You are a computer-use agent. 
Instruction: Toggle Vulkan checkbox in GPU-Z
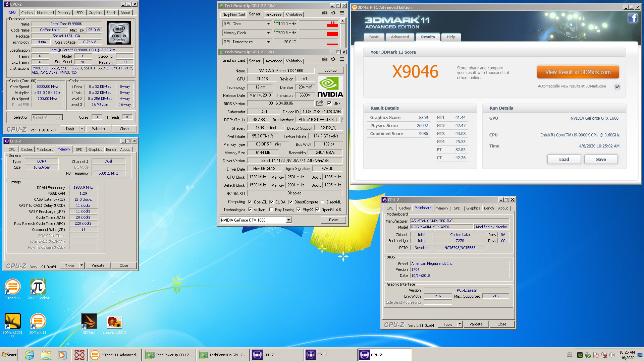click(x=250, y=209)
